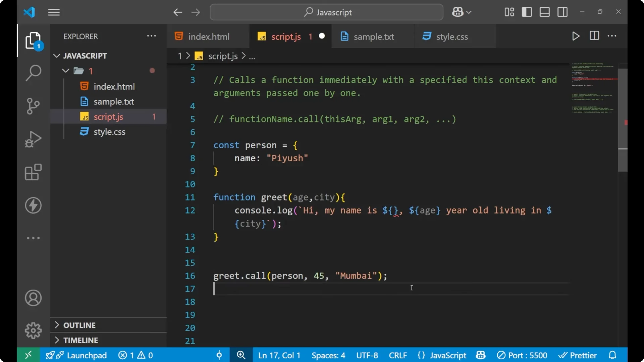
Task: Switch to the index.html tab
Action: [208, 37]
